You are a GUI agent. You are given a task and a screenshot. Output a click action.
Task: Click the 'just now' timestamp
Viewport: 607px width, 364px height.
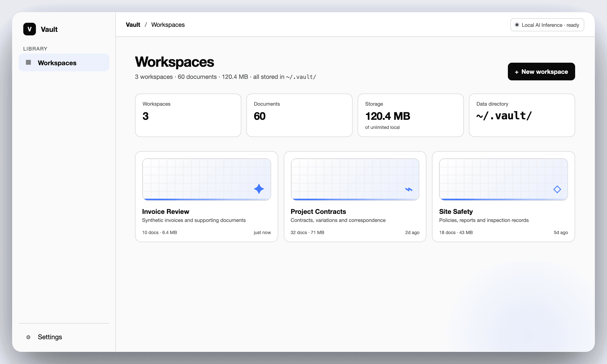tap(262, 233)
